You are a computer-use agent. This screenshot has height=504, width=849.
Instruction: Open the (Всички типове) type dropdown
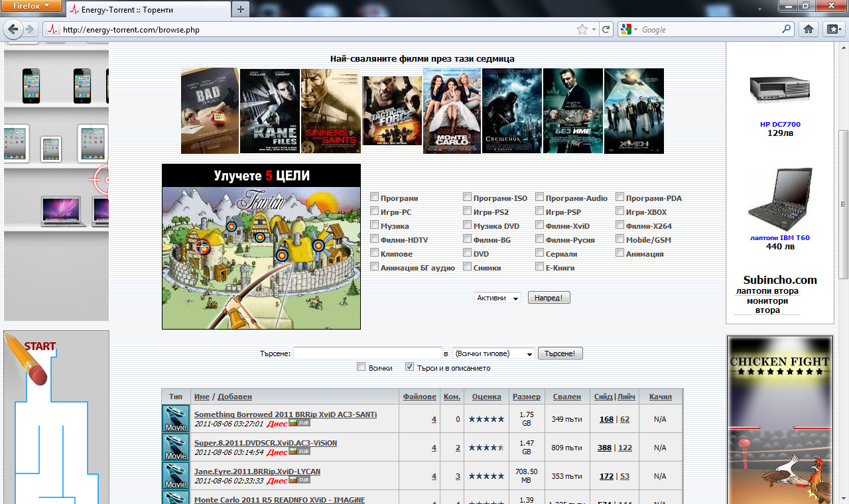point(493,353)
